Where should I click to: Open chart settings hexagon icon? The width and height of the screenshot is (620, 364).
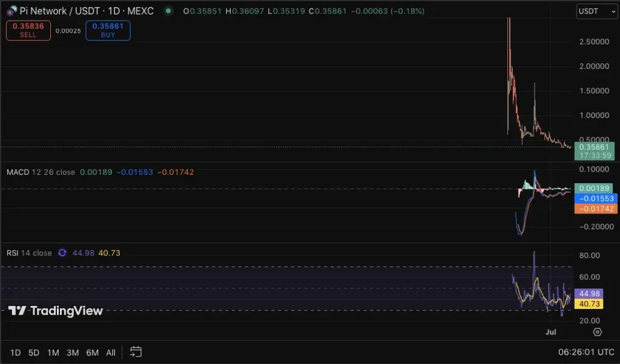[x=597, y=332]
